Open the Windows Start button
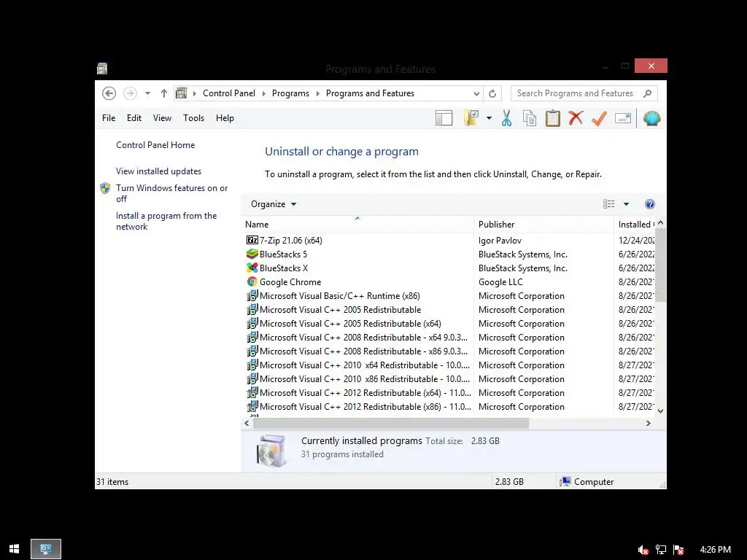The image size is (747, 560). pyautogui.click(x=15, y=549)
